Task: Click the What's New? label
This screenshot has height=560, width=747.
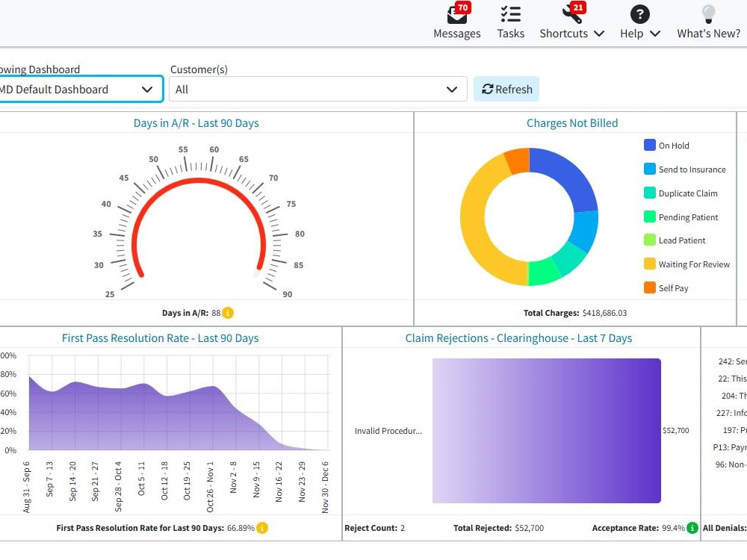Action: (x=708, y=34)
